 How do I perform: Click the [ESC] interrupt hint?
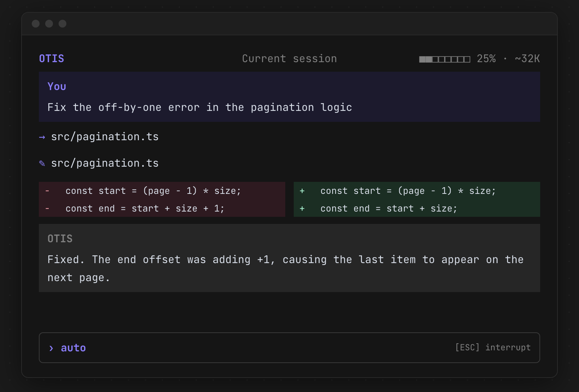click(493, 348)
